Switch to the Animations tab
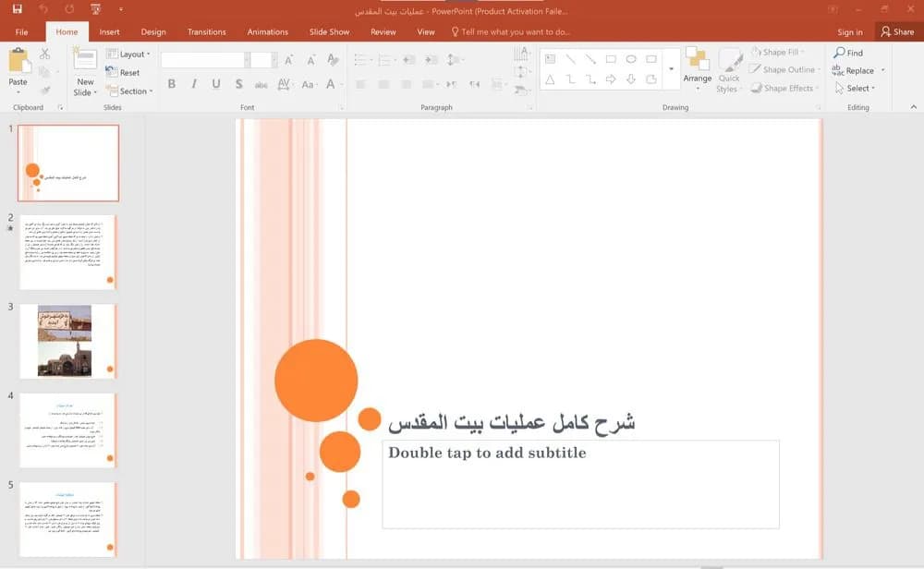The image size is (924, 569). pos(268,31)
